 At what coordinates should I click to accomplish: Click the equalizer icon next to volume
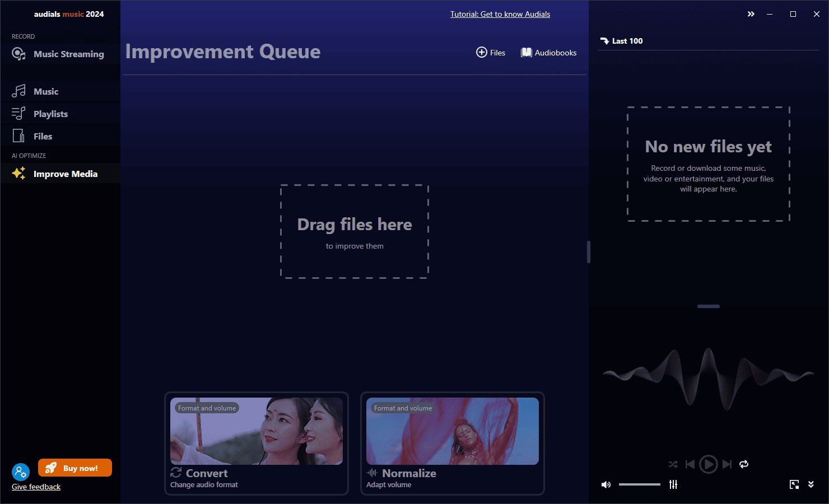point(673,484)
